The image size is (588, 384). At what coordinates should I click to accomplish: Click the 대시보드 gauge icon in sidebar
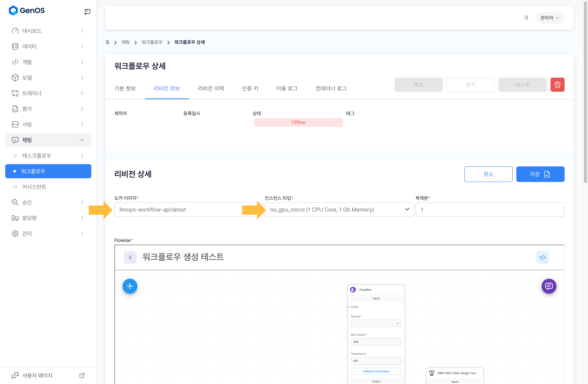click(15, 31)
